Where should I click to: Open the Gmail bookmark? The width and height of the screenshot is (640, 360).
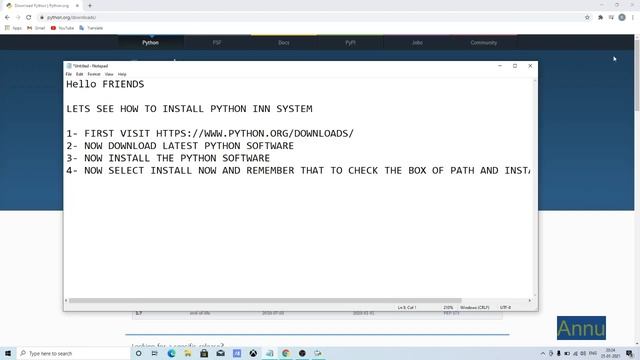36,28
